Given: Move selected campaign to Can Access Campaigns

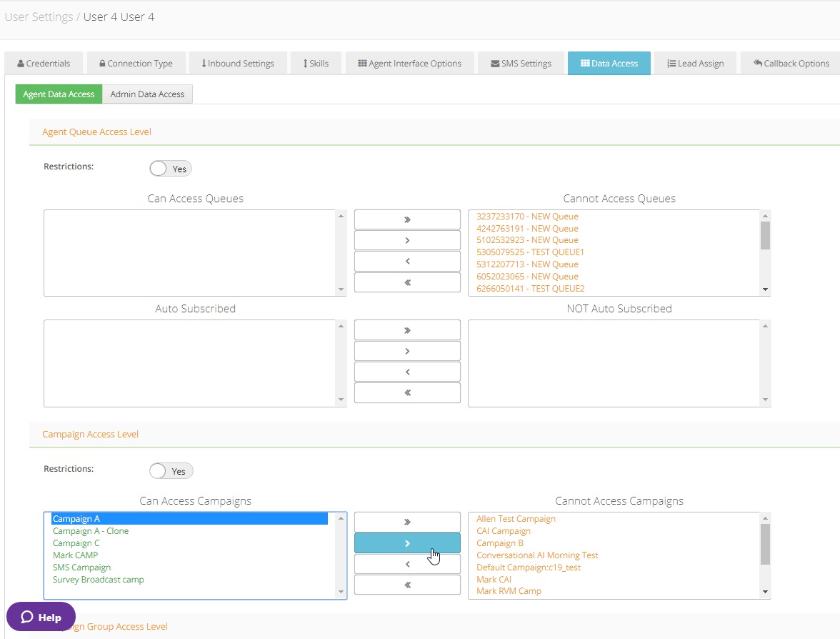Looking at the screenshot, I should tap(407, 564).
